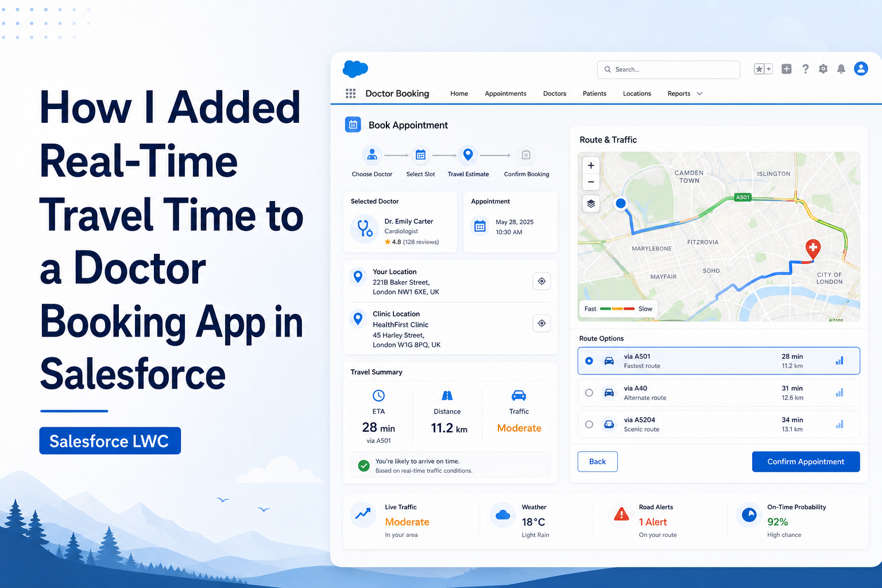
Task: Select the via A5204 route radio button
Action: coord(589,424)
